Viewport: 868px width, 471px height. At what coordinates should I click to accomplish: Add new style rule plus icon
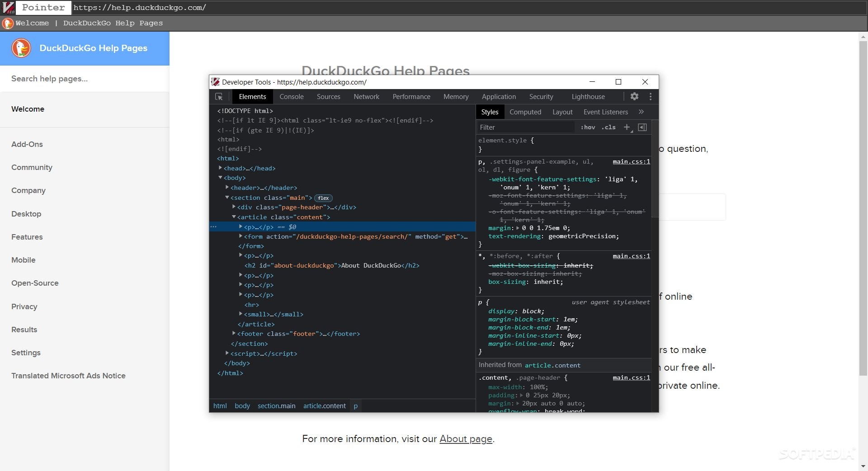(627, 127)
